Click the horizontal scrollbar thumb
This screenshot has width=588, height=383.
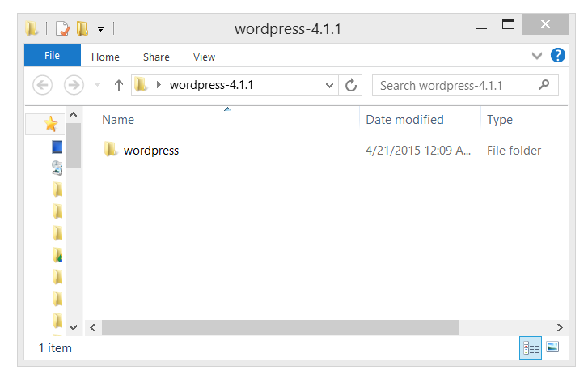280,327
